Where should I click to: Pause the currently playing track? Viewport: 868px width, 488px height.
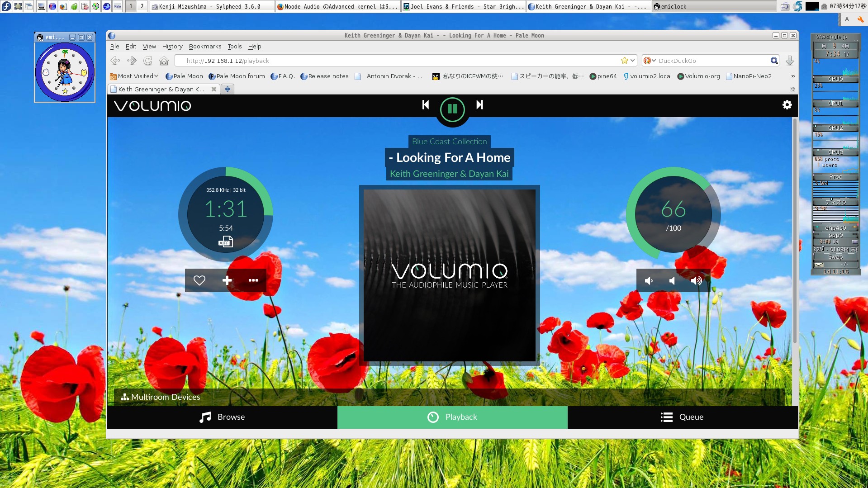451,109
